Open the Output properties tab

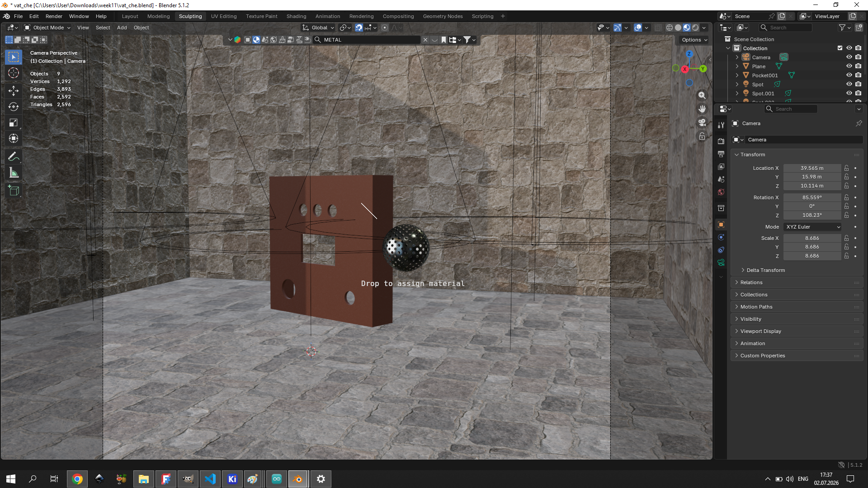click(721, 154)
